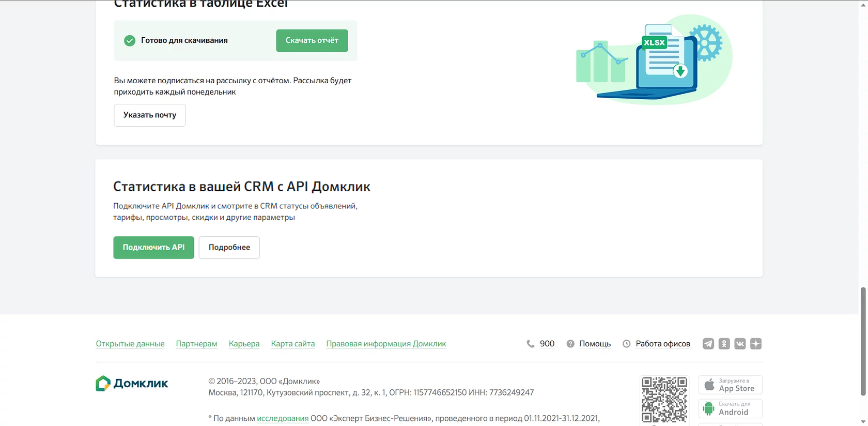The width and height of the screenshot is (868, 426).
Task: Click the question mark help icon
Action: (x=570, y=344)
